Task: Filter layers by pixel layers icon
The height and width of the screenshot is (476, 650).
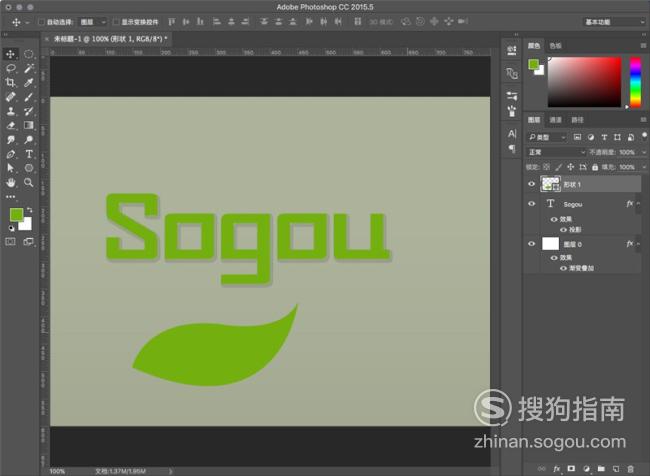Action: coord(577,137)
